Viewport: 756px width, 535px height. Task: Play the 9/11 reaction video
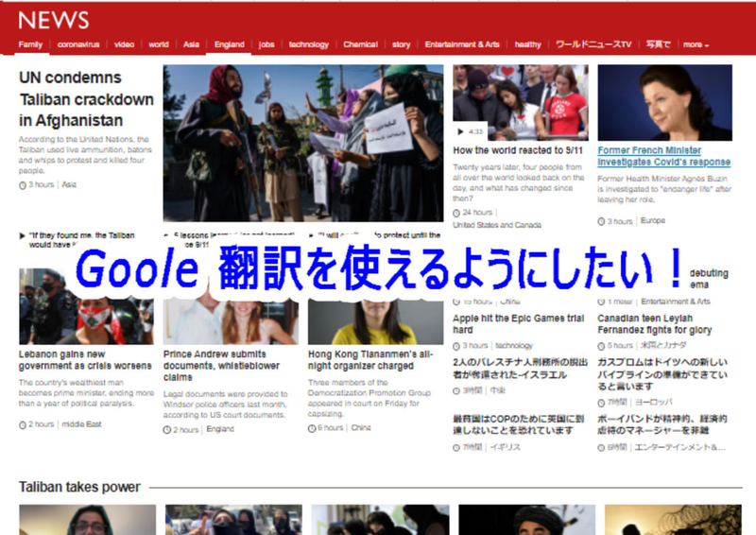(x=460, y=131)
